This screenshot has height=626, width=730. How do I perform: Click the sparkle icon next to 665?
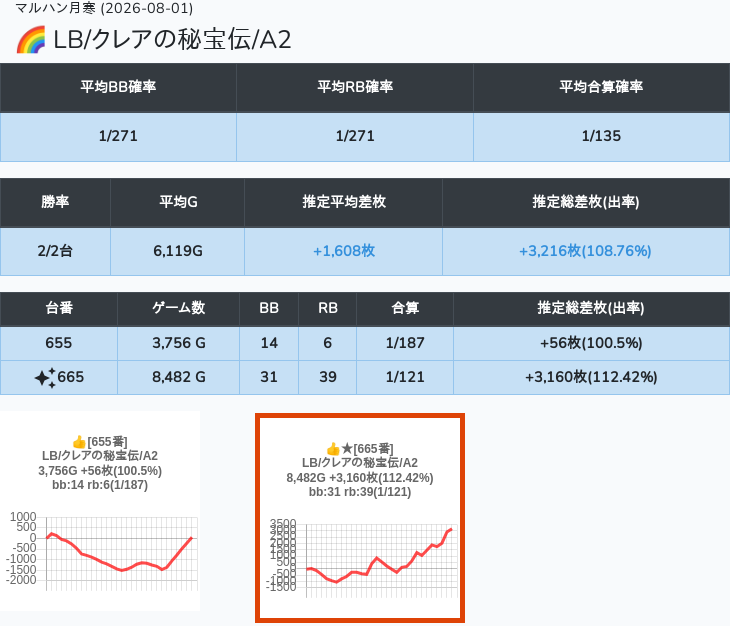coord(45,377)
